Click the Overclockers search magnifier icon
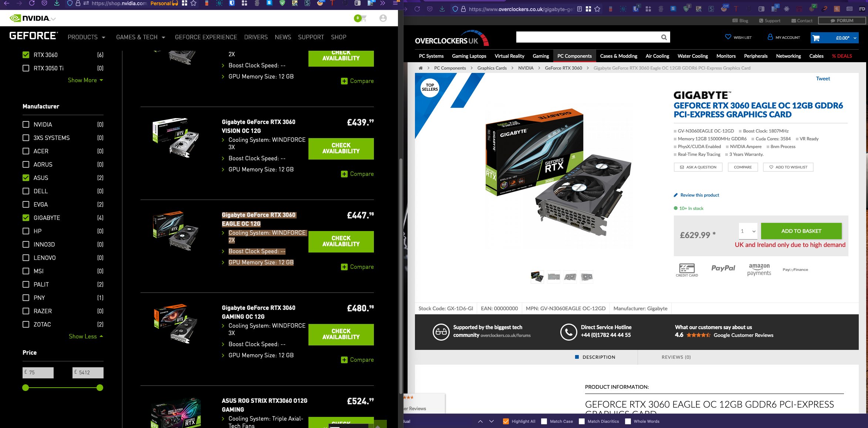 [x=664, y=37]
